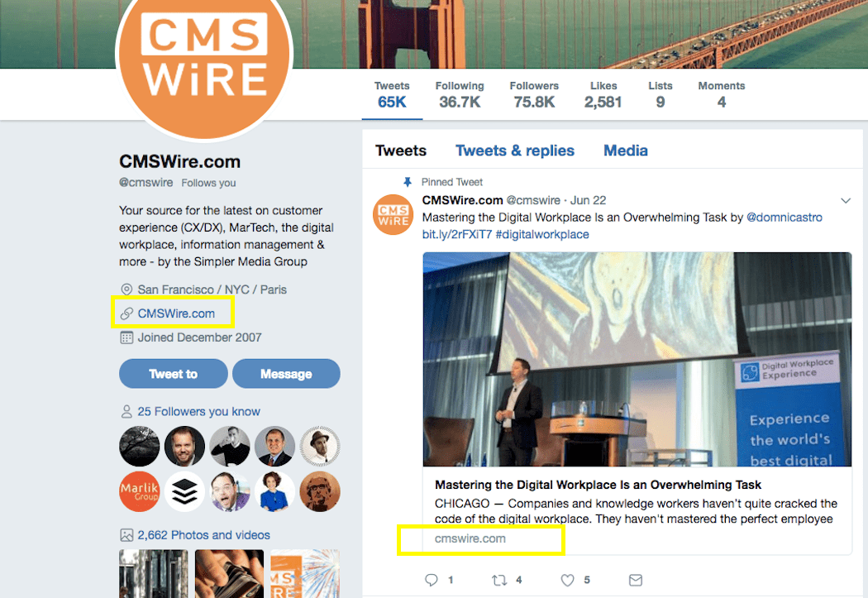
Task: Click the Tweet to button
Action: tap(174, 374)
